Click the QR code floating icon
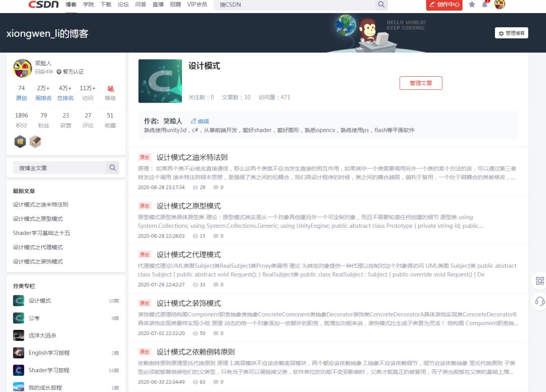The image size is (546, 392). pos(540,281)
